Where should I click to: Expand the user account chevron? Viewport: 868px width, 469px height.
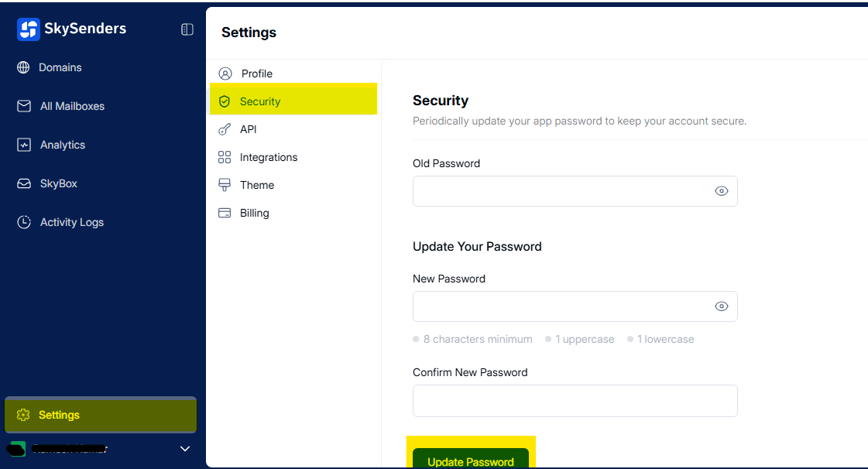point(185,449)
